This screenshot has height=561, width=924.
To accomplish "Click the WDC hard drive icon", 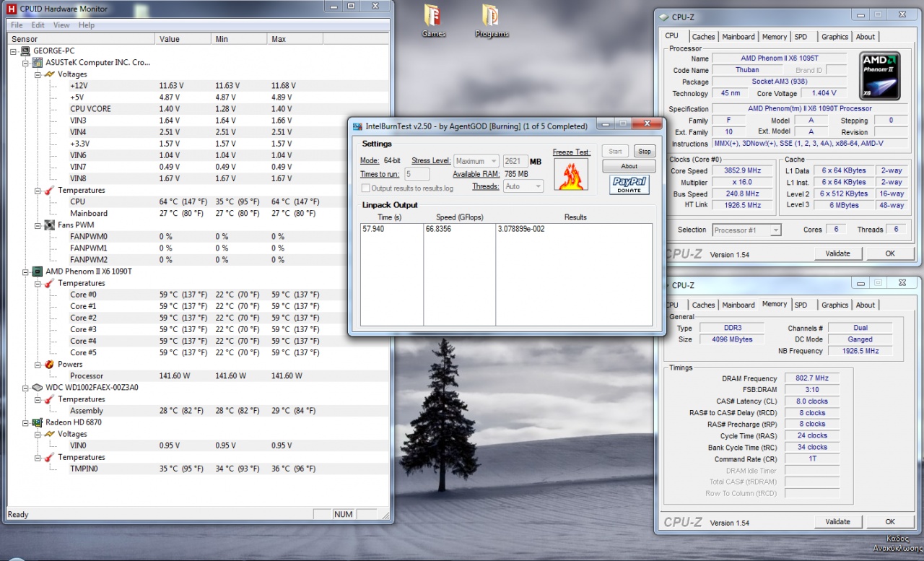I will click(x=37, y=388).
